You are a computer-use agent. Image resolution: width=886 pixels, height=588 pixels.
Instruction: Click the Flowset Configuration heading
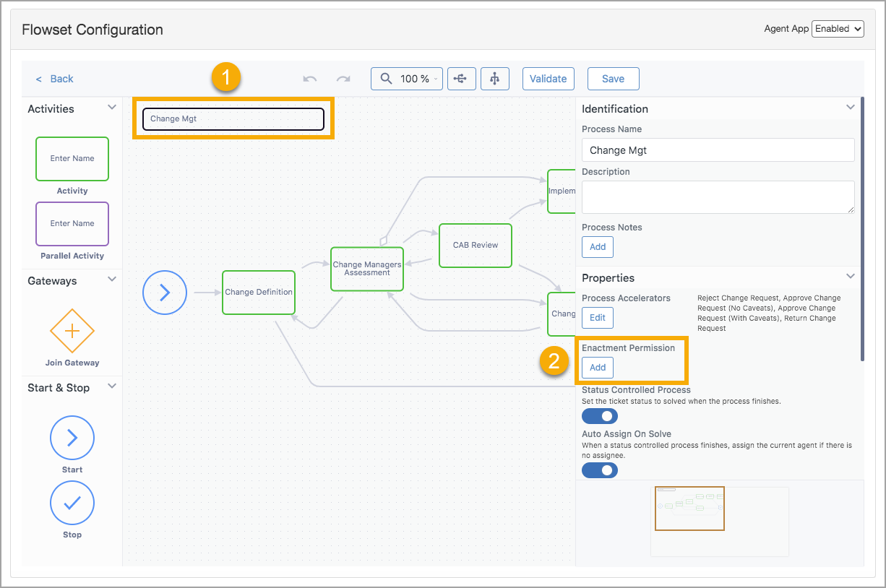pyautogui.click(x=93, y=30)
